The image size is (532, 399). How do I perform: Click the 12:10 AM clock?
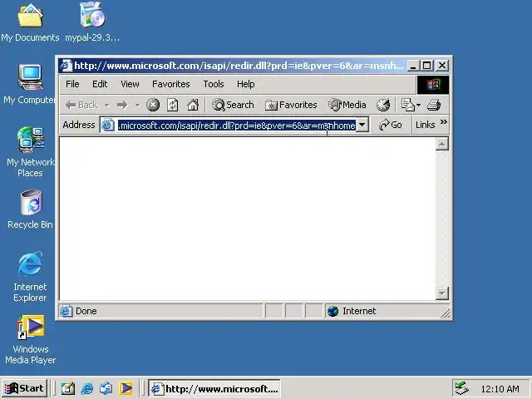click(x=500, y=389)
